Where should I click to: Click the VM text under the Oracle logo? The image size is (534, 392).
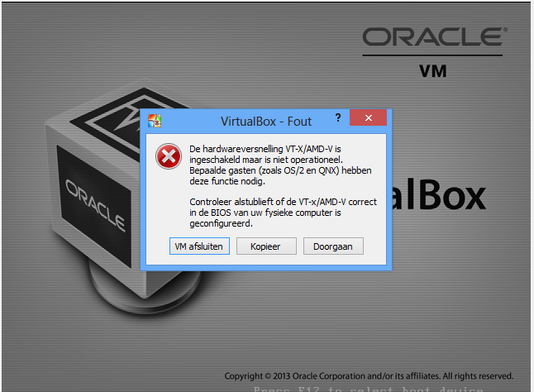(x=433, y=71)
